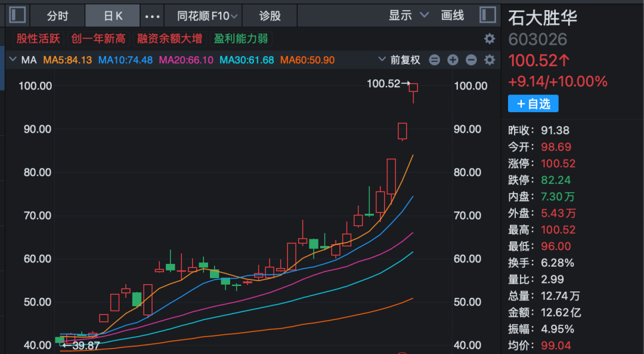The width and height of the screenshot is (644, 354).
Task: Click the tags row settings gear
Action: (x=490, y=39)
